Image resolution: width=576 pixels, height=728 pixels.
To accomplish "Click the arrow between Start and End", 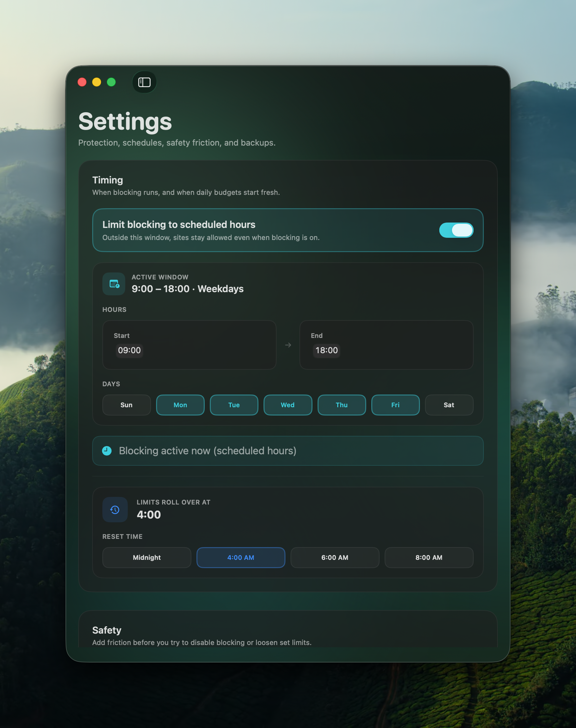I will click(x=288, y=345).
